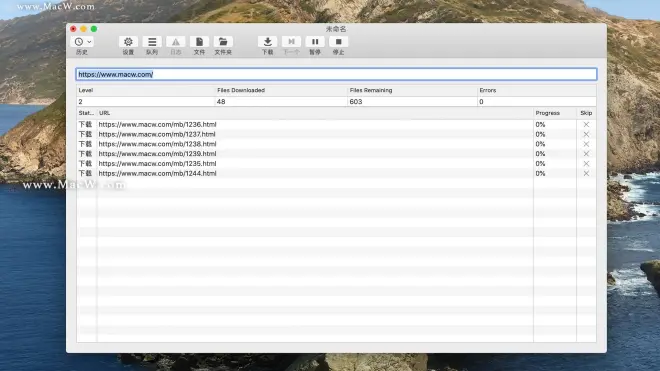Click the next item skip icon
The width and height of the screenshot is (660, 371).
(x=291, y=42)
